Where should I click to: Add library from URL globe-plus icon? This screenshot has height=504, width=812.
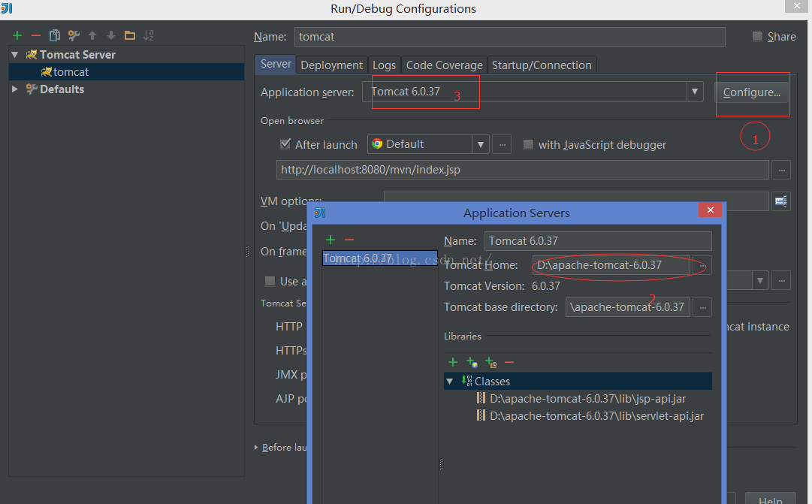point(471,361)
